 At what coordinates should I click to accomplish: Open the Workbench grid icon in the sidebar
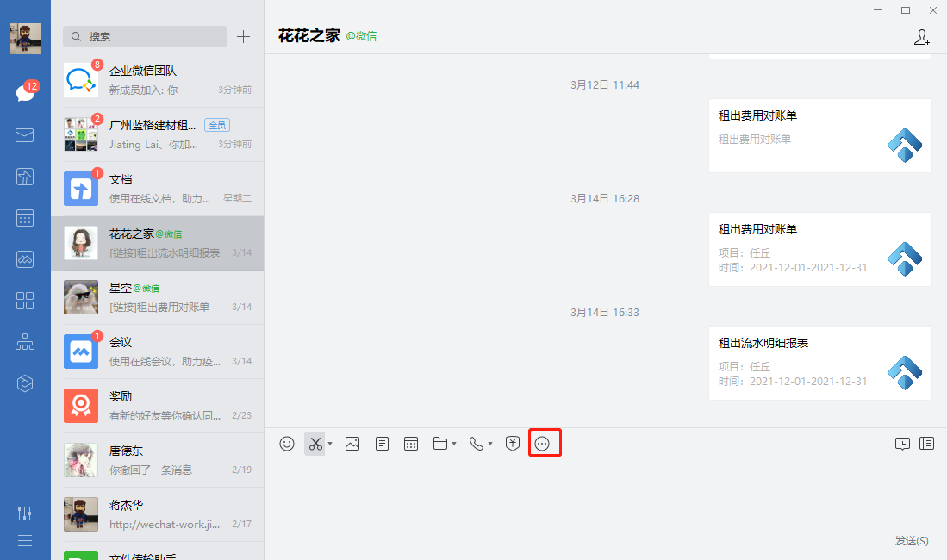25,301
